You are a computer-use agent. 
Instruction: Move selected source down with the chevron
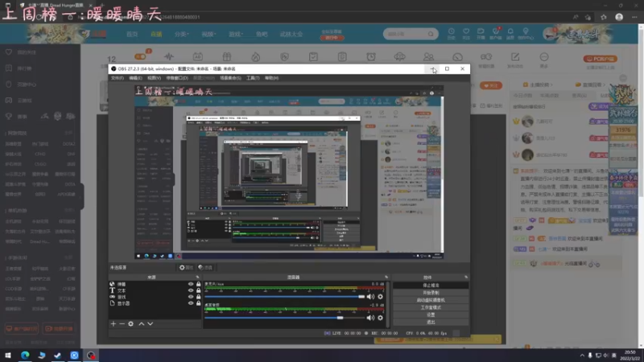[151, 324]
